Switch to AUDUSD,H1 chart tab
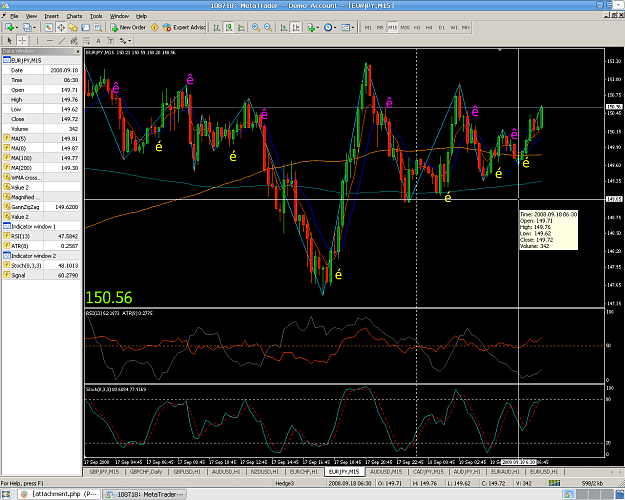 coord(226,472)
